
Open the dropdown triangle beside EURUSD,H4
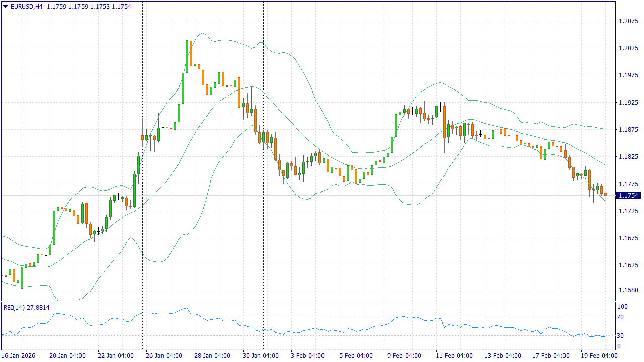tap(6, 7)
